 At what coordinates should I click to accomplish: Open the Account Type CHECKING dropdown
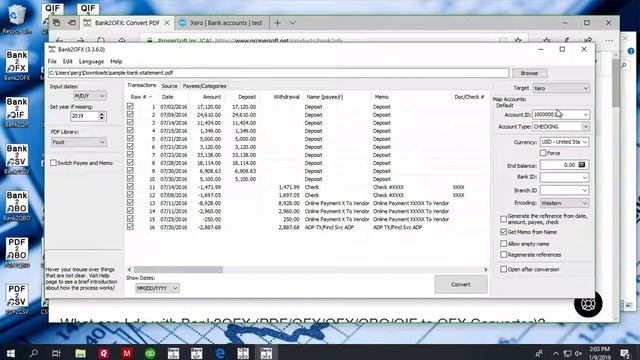(x=561, y=127)
